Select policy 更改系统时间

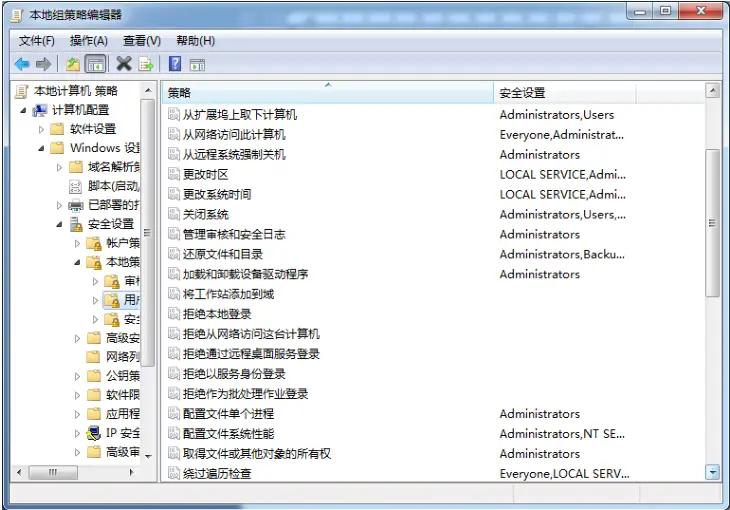(216, 194)
